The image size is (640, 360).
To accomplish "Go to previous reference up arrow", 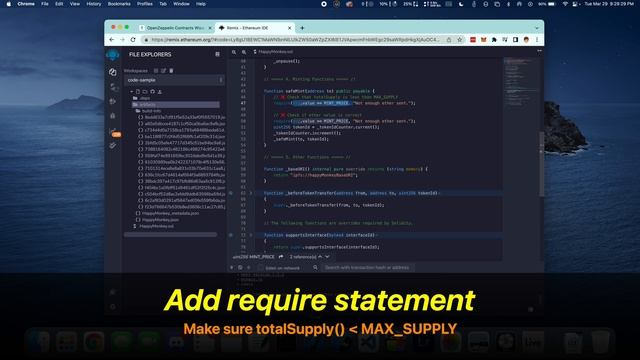I will pyautogui.click(x=320, y=257).
